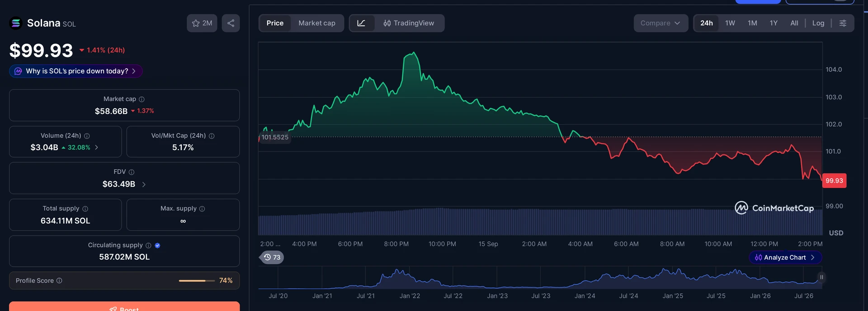Screen dimensions: 868x311
Task: Click the verified circulating supply badge
Action: [157, 245]
